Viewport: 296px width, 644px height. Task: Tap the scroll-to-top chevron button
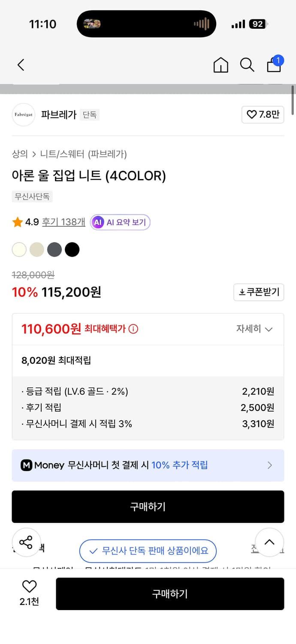(x=269, y=542)
